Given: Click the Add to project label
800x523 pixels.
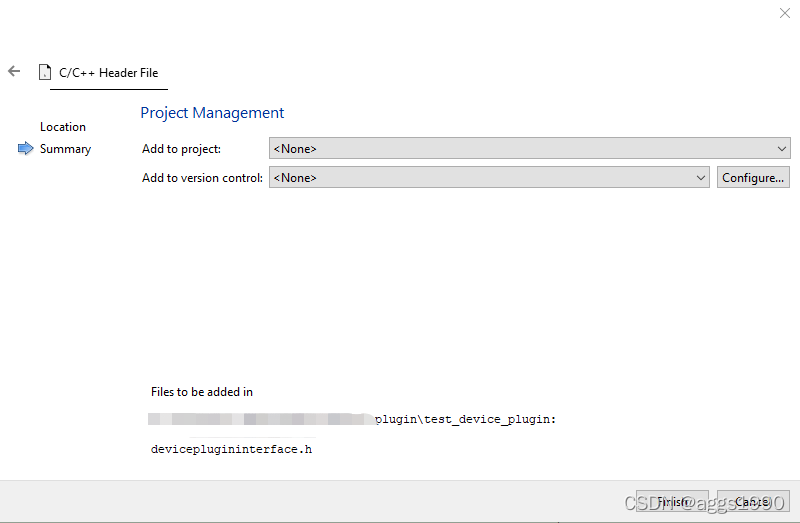Looking at the screenshot, I should (x=182, y=149).
